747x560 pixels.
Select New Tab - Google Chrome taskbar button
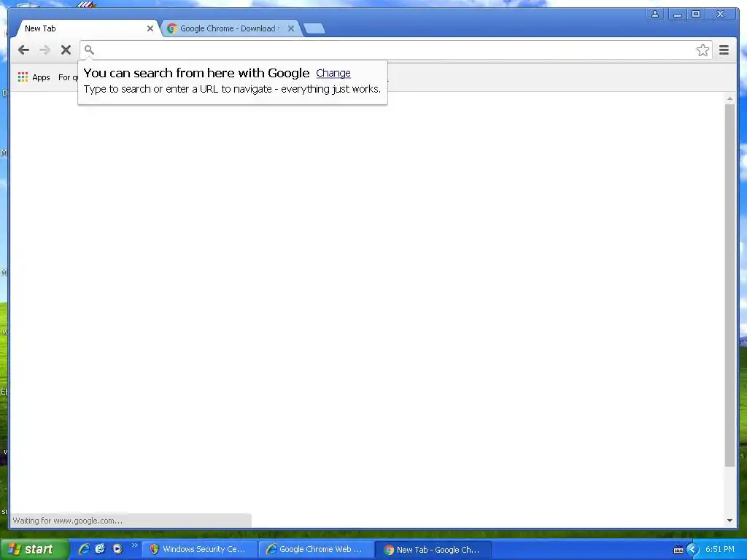coord(433,550)
